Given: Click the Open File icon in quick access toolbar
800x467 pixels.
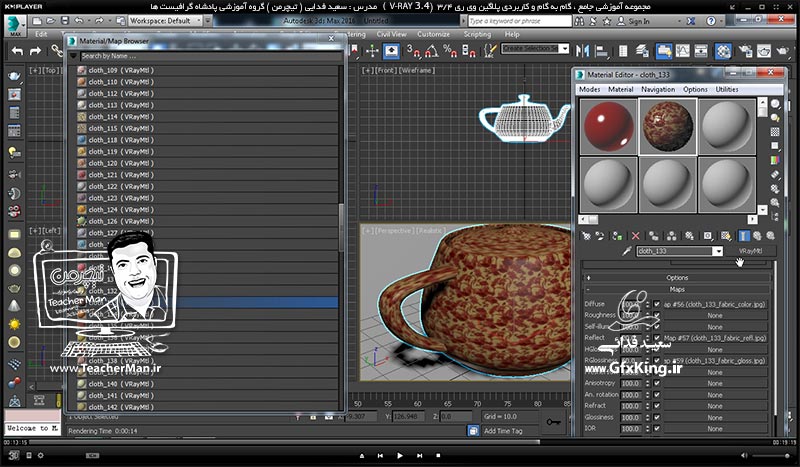Looking at the screenshot, I should pos(51,21).
